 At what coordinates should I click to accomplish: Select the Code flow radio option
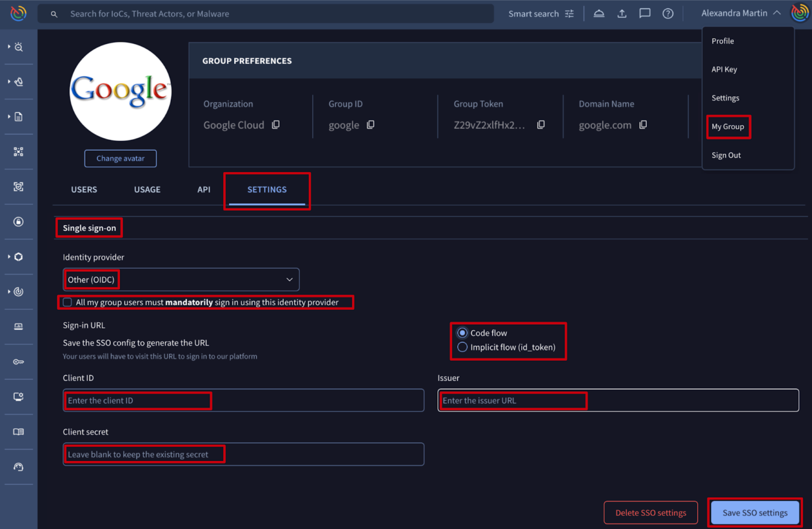coord(462,333)
